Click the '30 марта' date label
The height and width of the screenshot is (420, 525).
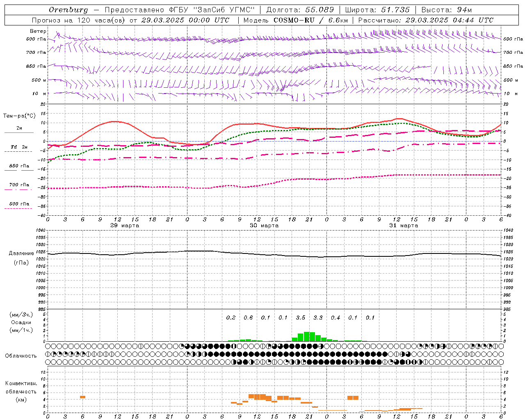click(x=264, y=226)
